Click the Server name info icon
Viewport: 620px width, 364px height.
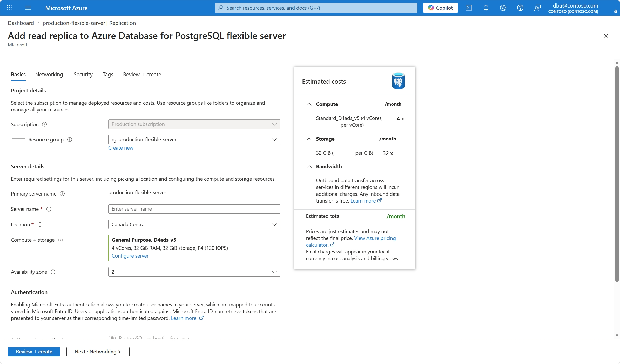[49, 209]
